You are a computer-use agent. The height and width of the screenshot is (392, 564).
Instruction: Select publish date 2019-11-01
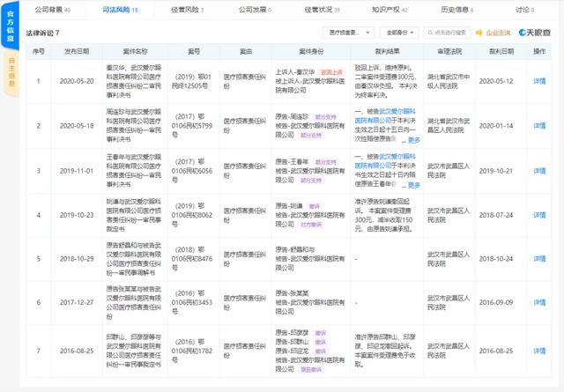pyautogui.click(x=77, y=171)
